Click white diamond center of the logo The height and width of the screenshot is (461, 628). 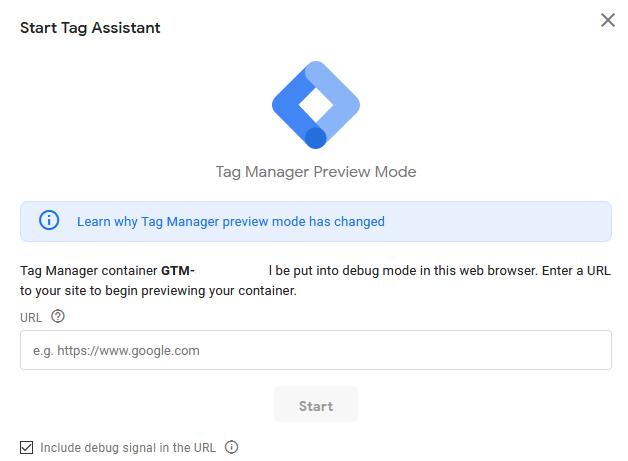pyautogui.click(x=315, y=105)
